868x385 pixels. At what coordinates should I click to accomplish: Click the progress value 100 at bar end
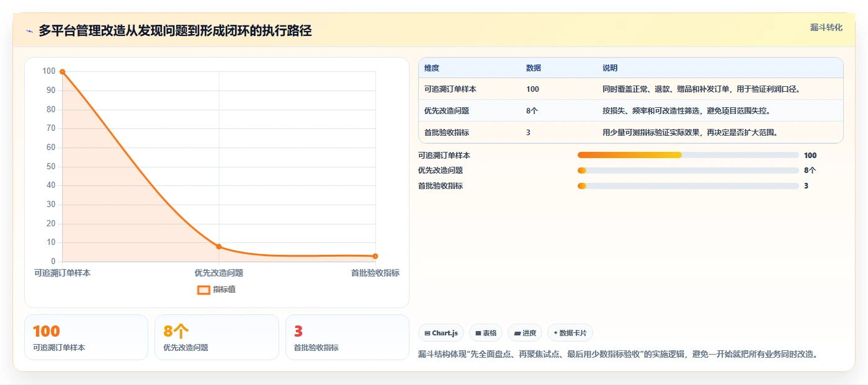[810, 155]
